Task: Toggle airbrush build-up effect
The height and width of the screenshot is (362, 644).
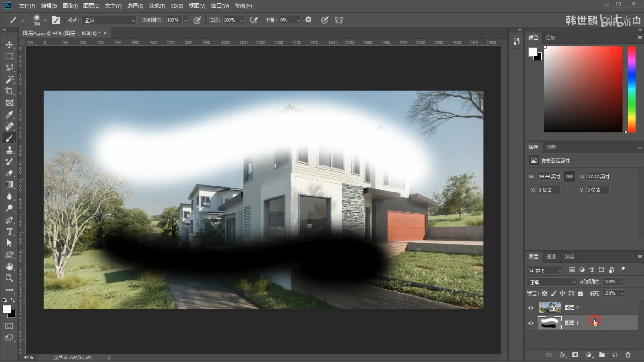Action: click(x=254, y=20)
